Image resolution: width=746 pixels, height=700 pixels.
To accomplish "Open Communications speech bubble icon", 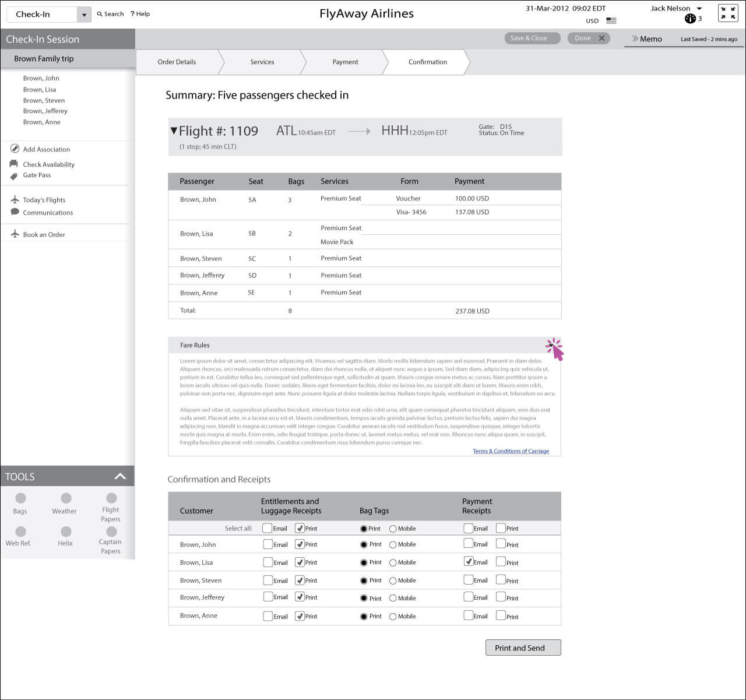I will [x=15, y=212].
